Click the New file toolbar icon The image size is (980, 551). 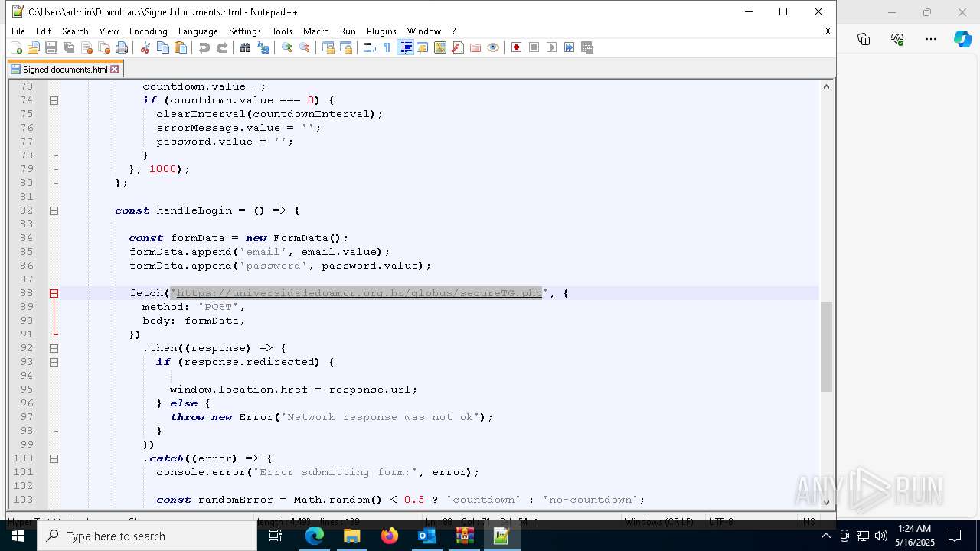tap(16, 47)
